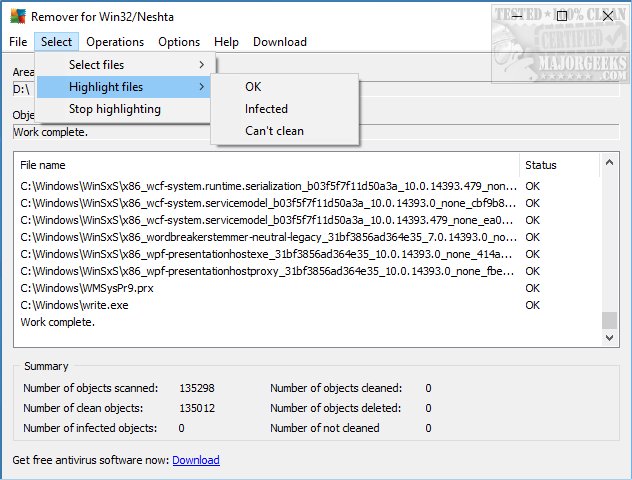This screenshot has height=480, width=632.
Task: Click the clean objects value 135012
Action: pyautogui.click(x=197, y=408)
